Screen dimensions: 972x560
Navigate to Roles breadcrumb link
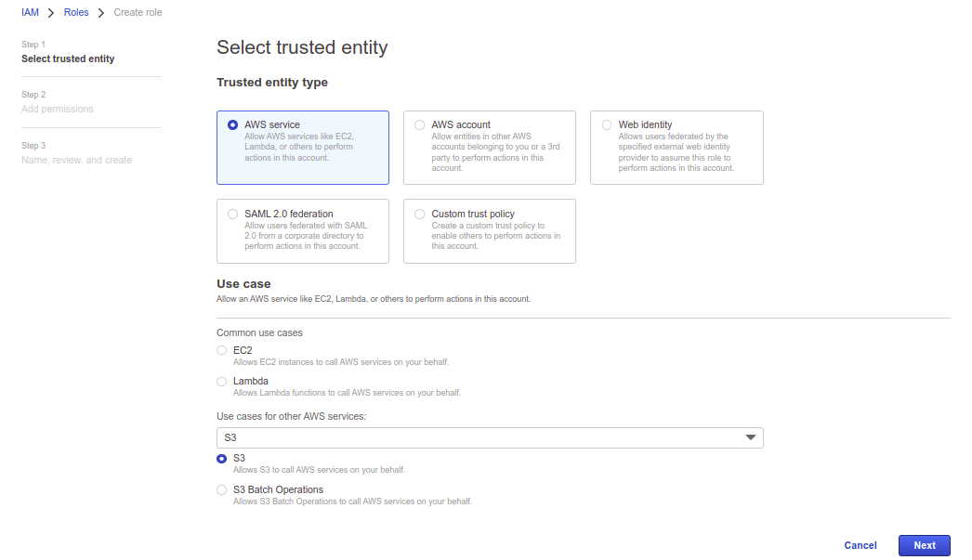click(x=76, y=13)
